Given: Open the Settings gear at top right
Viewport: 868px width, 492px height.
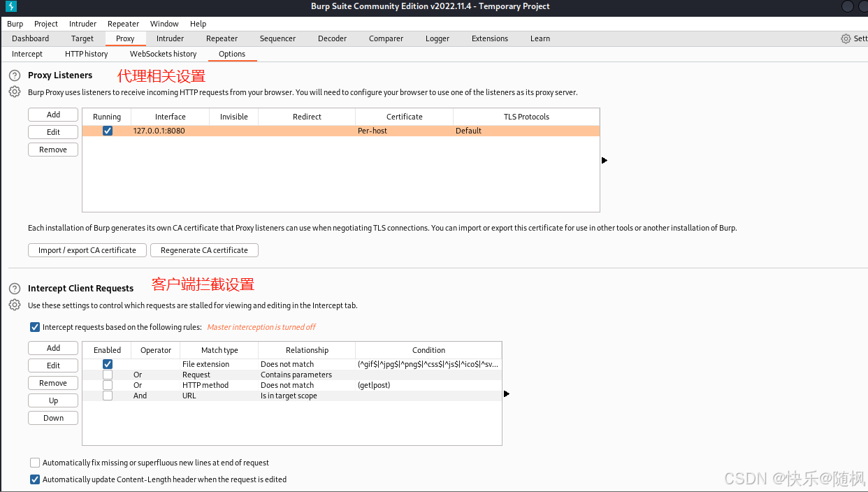Looking at the screenshot, I should click(x=846, y=38).
